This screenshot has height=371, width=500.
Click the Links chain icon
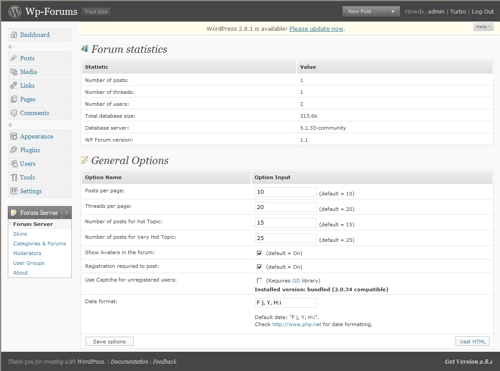14,85
